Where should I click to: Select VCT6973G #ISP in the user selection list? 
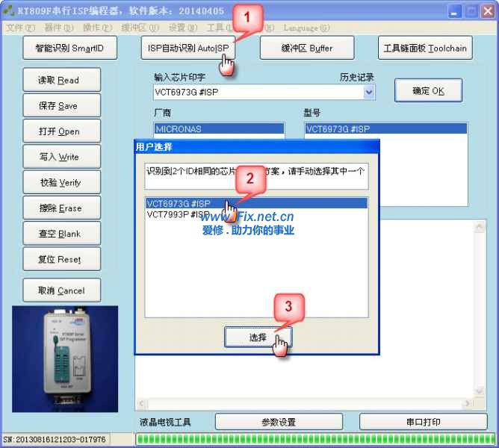point(179,203)
